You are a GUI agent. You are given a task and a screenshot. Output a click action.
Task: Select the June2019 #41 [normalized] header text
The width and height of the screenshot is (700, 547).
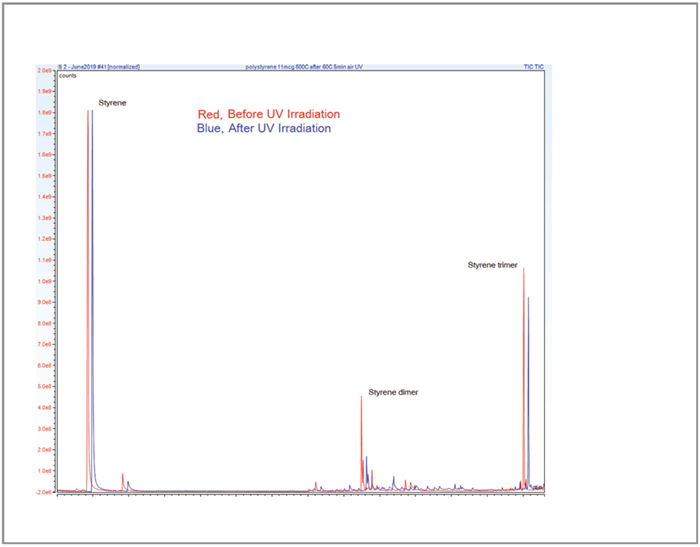pyautogui.click(x=100, y=67)
